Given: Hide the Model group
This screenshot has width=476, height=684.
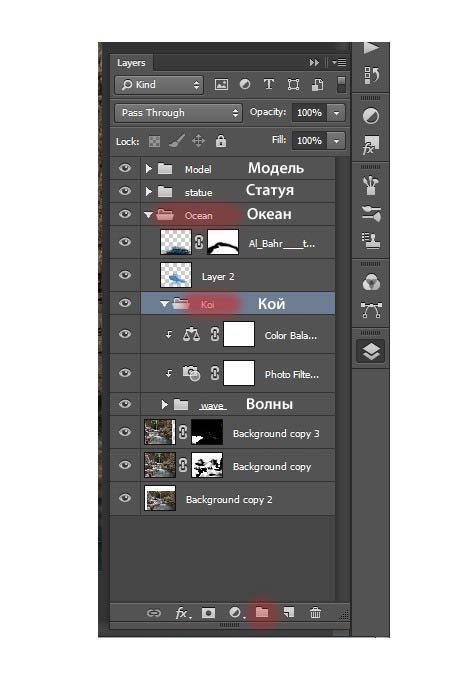Looking at the screenshot, I should coord(125,168).
